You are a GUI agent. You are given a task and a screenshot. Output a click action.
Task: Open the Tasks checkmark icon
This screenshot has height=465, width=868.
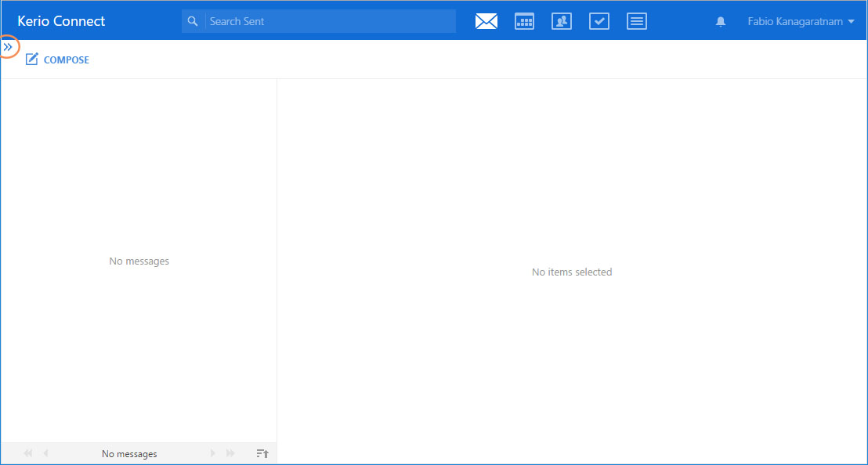coord(599,22)
